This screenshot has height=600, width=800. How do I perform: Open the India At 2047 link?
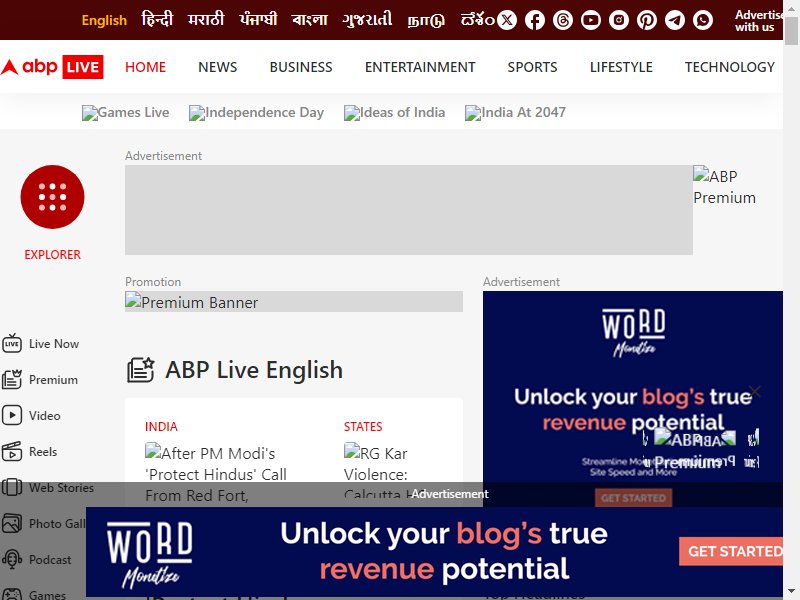515,112
